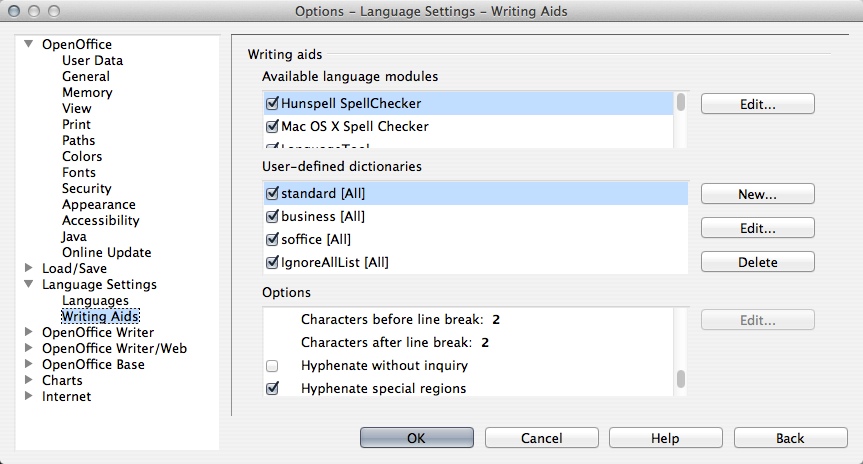863x464 pixels.
Task: Uncheck the business [All] dictionary
Action: 272,216
